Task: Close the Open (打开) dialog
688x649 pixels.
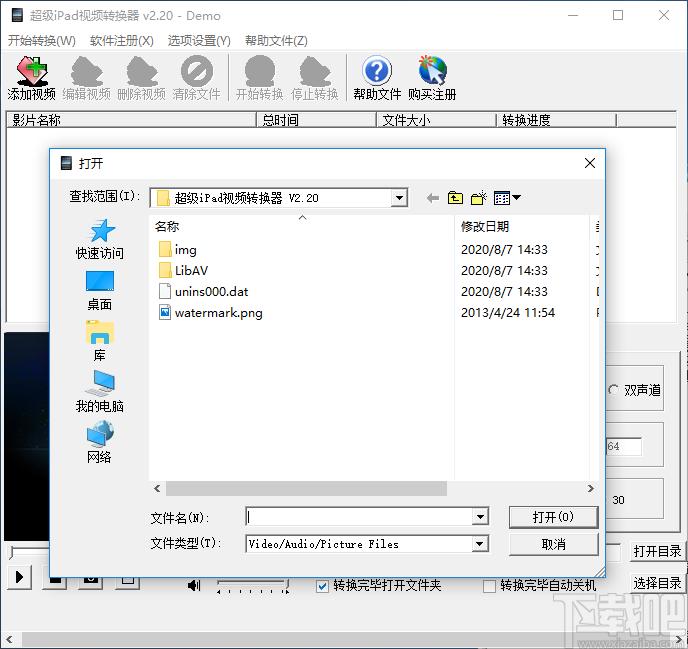Action: pyautogui.click(x=590, y=163)
